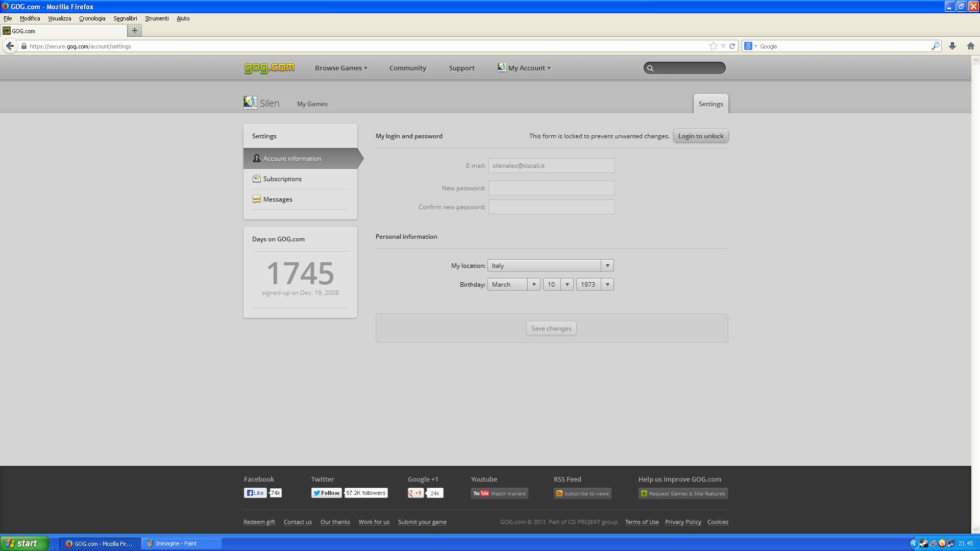This screenshot has width=980, height=551.
Task: Open the File menu
Action: pyautogui.click(x=8, y=18)
